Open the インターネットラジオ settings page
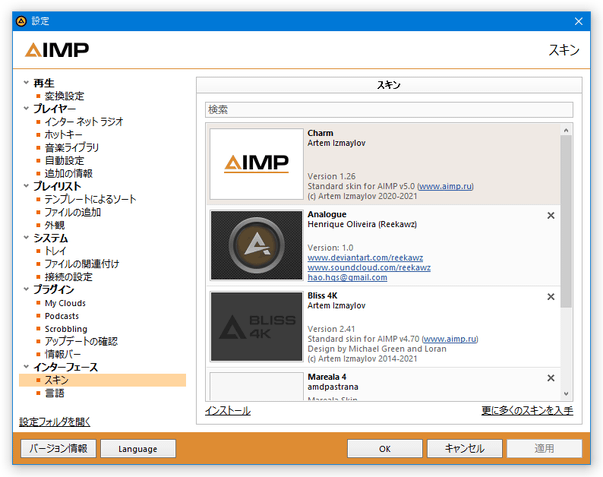The width and height of the screenshot is (603, 477). coord(84,122)
